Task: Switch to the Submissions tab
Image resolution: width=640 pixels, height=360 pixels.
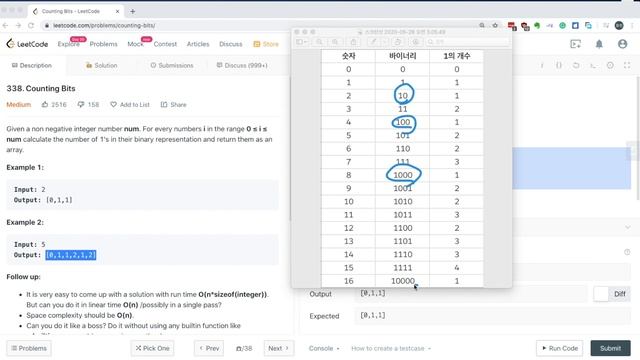Action: coord(172,65)
